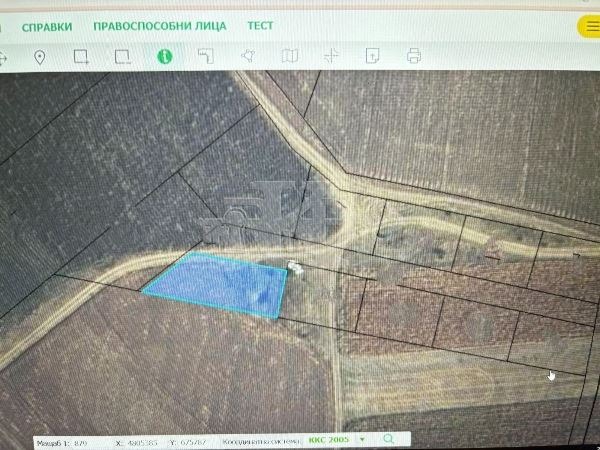Choose the area measurement tool

(206, 57)
